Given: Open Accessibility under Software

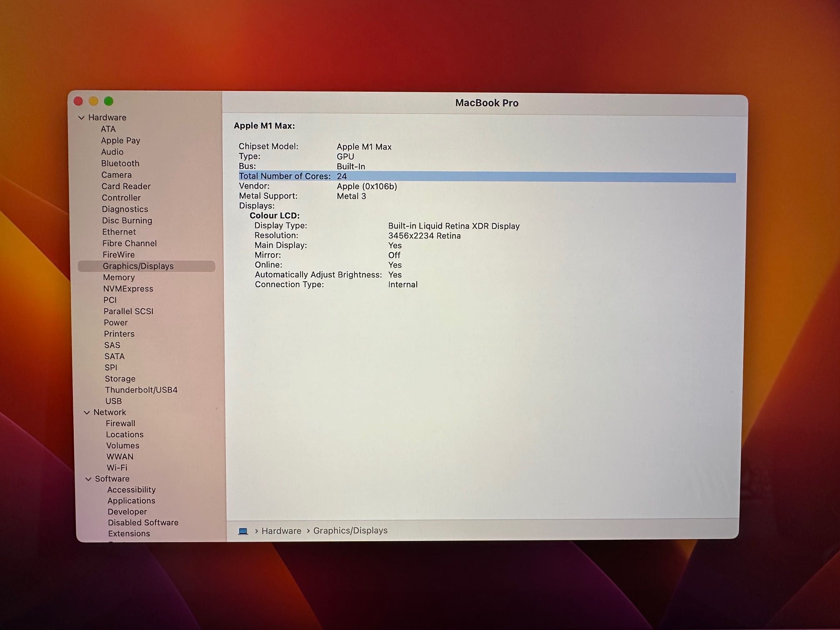Looking at the screenshot, I should click(x=131, y=490).
